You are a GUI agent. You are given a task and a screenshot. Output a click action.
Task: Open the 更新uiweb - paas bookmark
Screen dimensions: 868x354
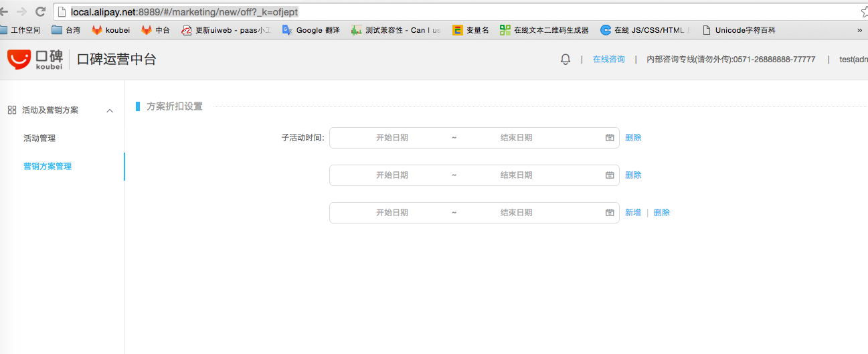(226, 30)
